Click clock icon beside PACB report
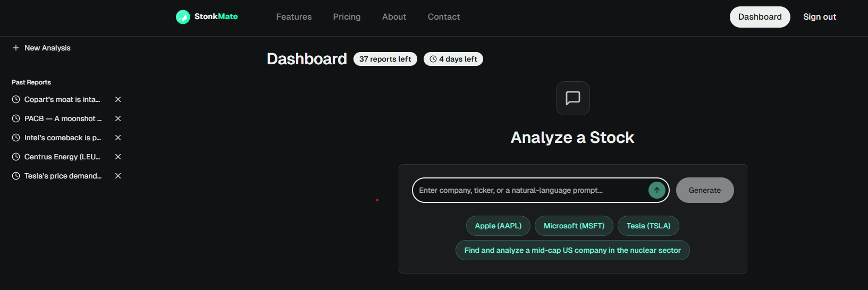 tap(16, 118)
